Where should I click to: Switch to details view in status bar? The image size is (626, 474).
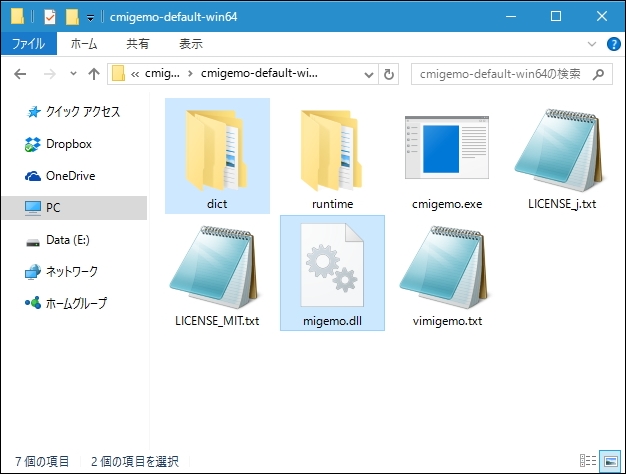(x=588, y=460)
